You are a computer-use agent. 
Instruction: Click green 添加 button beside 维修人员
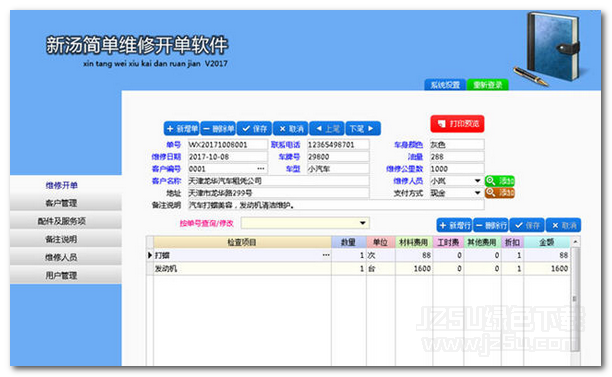click(500, 181)
